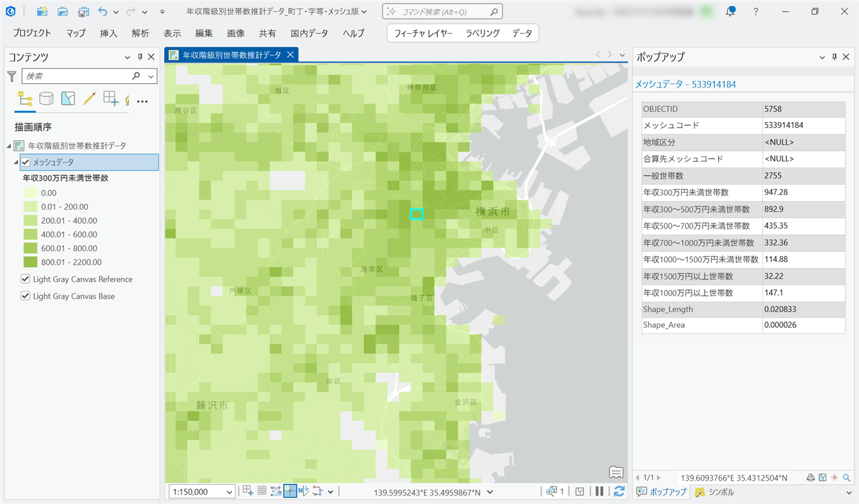Click the Undo arrow icon
Viewport: 859px width, 504px height.
pos(103,12)
